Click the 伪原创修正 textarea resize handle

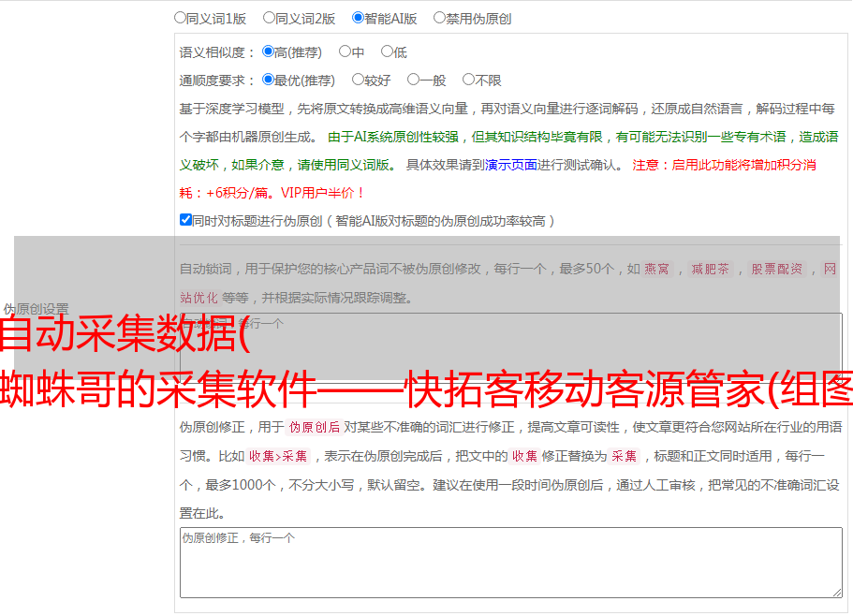[x=837, y=593]
